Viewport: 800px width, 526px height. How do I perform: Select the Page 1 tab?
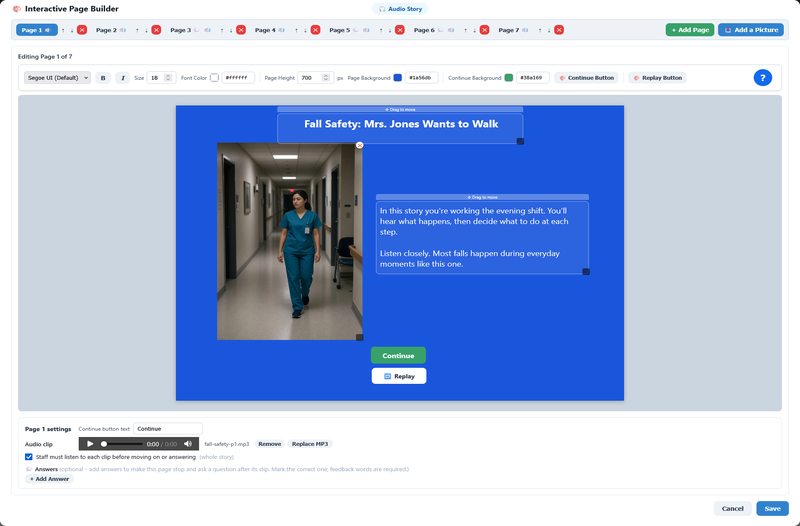37,30
